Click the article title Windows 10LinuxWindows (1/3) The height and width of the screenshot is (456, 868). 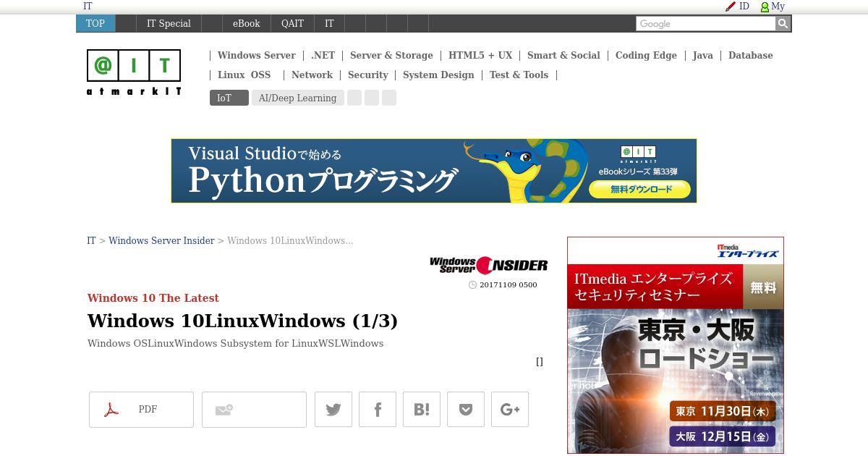tap(242, 320)
